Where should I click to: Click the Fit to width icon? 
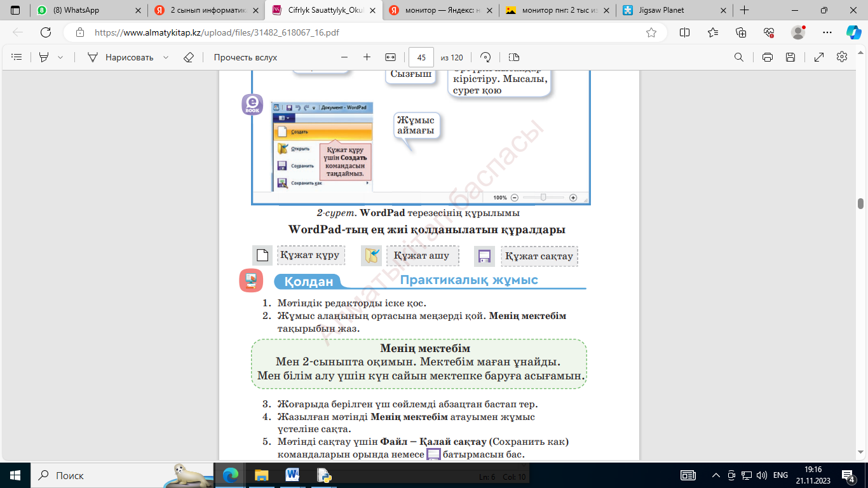[x=391, y=57]
